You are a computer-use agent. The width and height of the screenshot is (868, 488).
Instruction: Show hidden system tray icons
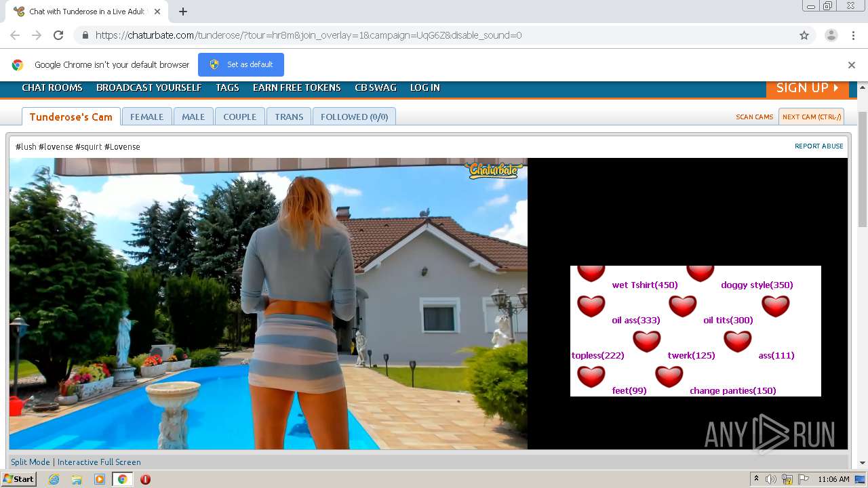[756, 479]
